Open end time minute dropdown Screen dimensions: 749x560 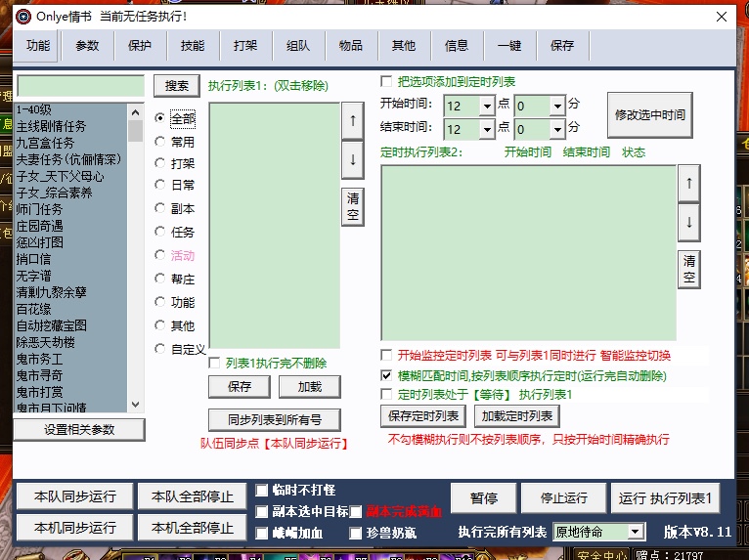coord(557,129)
